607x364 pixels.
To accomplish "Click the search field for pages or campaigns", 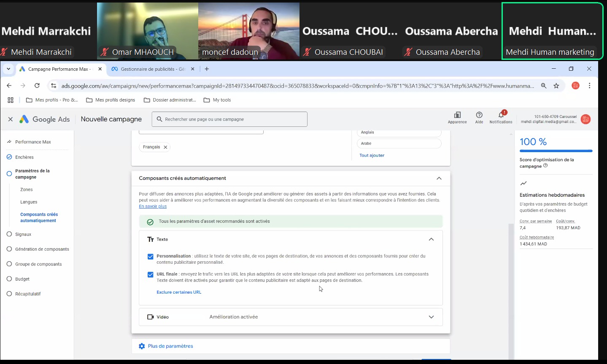I will tap(230, 119).
